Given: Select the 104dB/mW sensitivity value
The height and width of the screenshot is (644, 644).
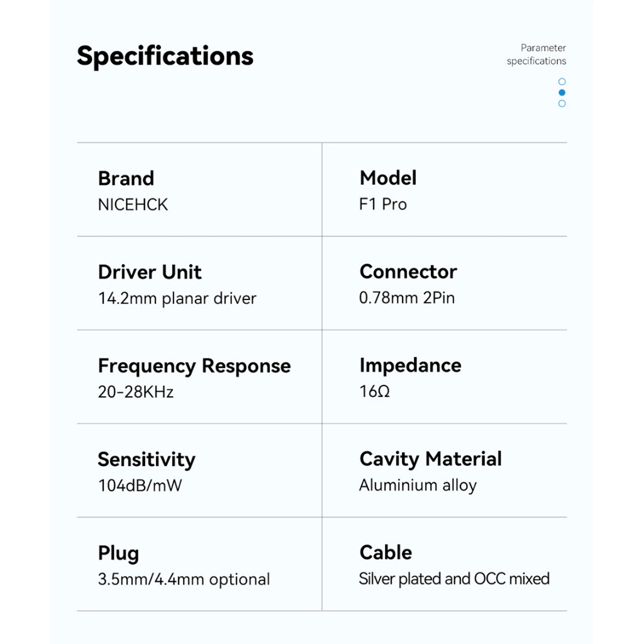Looking at the screenshot, I should (x=140, y=486).
